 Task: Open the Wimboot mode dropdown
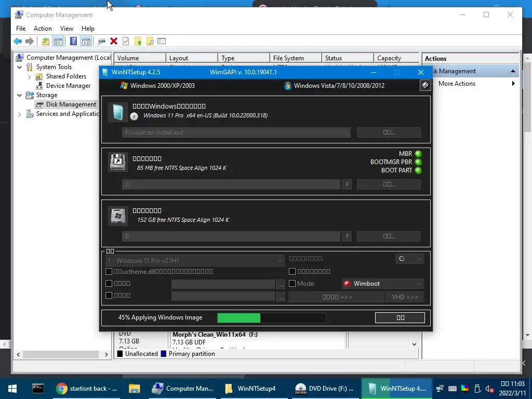coord(383,284)
